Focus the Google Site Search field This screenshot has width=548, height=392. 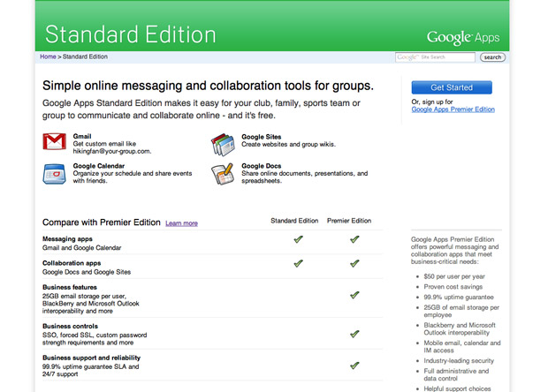coord(435,57)
